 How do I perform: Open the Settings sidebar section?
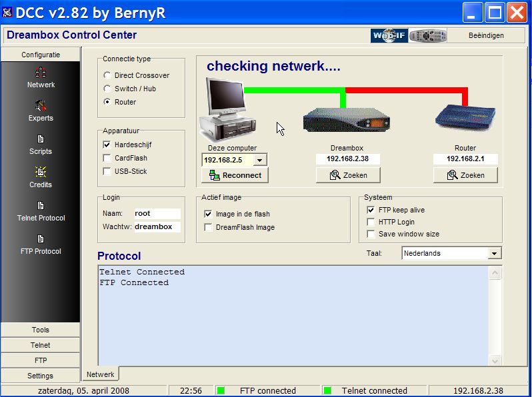point(41,376)
